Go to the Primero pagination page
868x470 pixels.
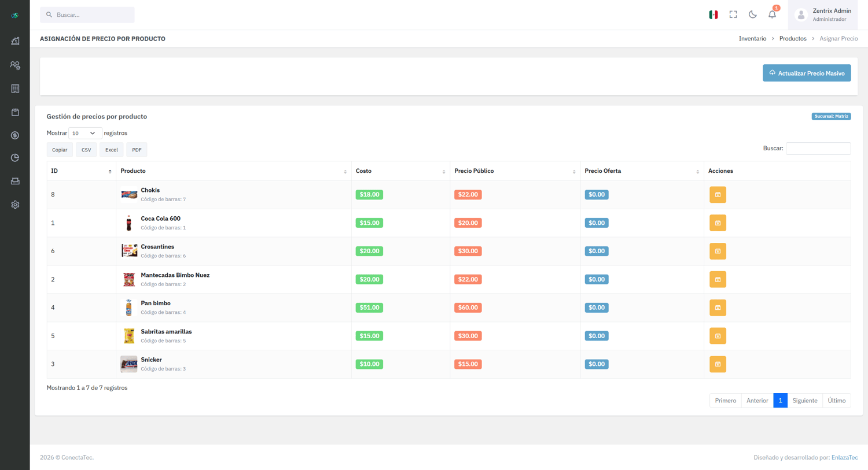click(726, 401)
